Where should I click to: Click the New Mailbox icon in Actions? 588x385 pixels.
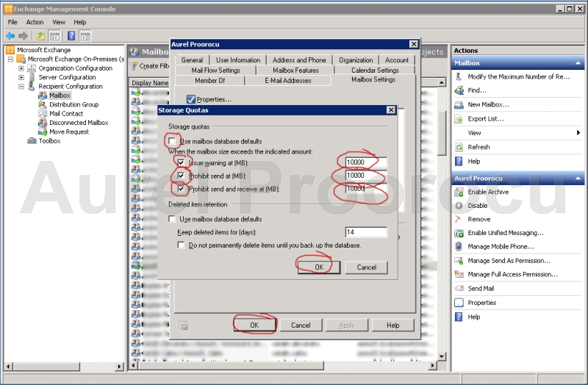tap(459, 104)
